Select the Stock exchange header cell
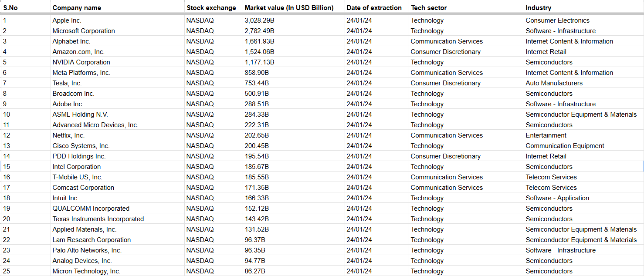Image resolution: width=644 pixels, height=276 pixels. click(214, 7)
